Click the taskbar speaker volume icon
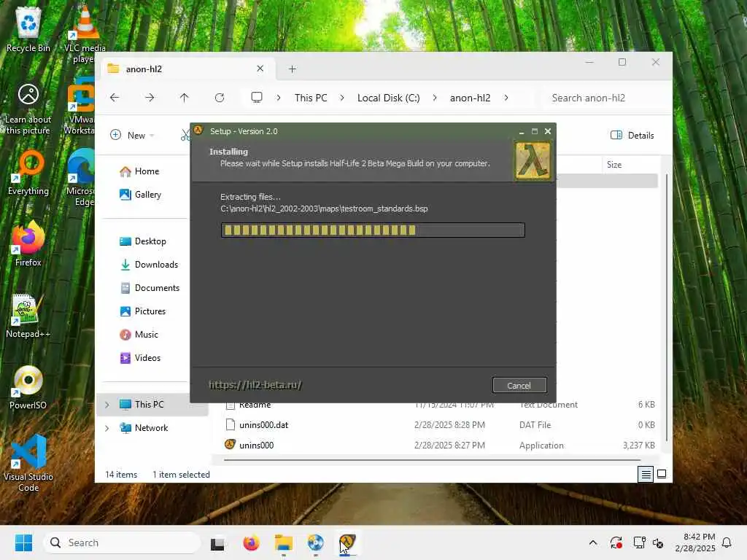The width and height of the screenshot is (747, 560). click(x=659, y=543)
